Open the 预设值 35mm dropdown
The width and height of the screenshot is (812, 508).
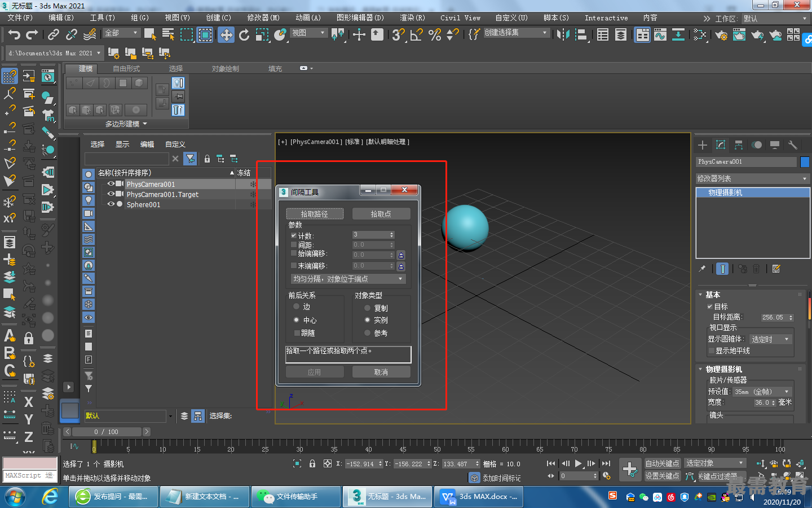click(762, 391)
